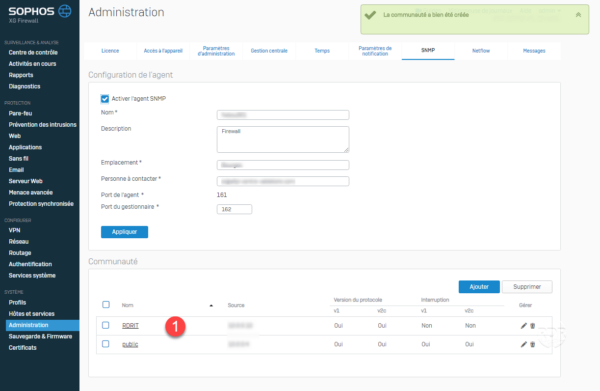Image resolution: width=600 pixels, height=391 pixels.
Task: Open the Web menu in sidebar
Action: click(15, 136)
